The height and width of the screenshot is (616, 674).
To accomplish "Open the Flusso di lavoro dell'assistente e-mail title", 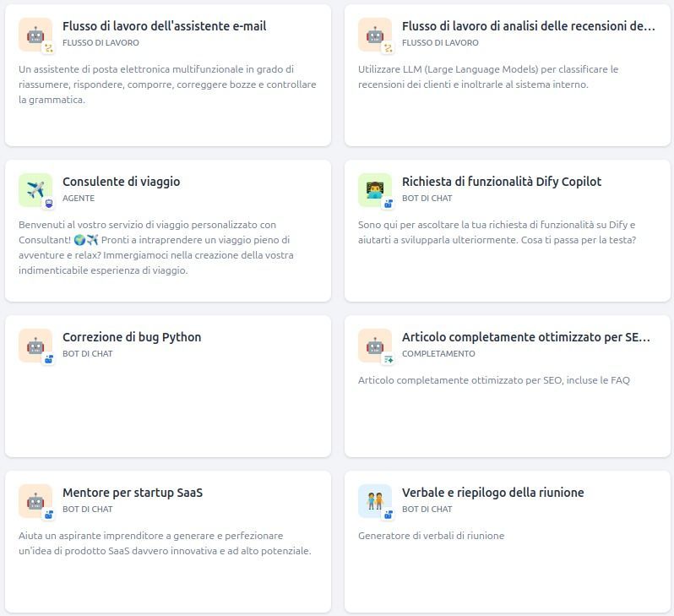I will (x=164, y=26).
